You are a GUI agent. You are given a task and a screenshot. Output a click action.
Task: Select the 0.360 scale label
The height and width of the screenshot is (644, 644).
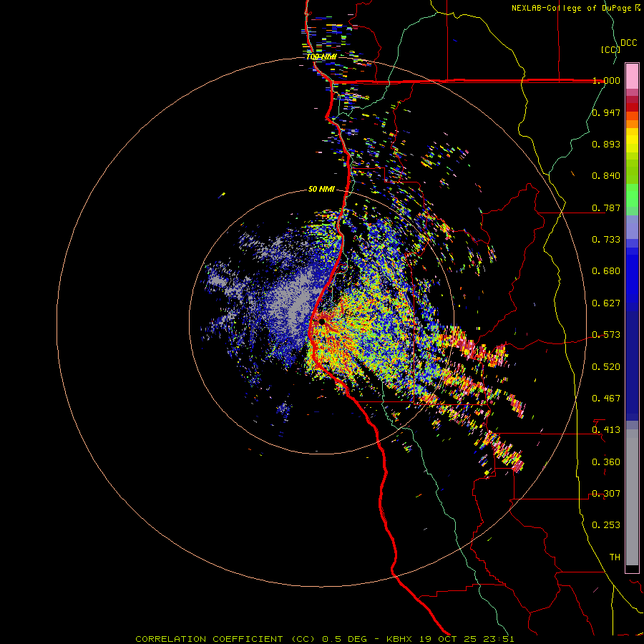(x=606, y=462)
